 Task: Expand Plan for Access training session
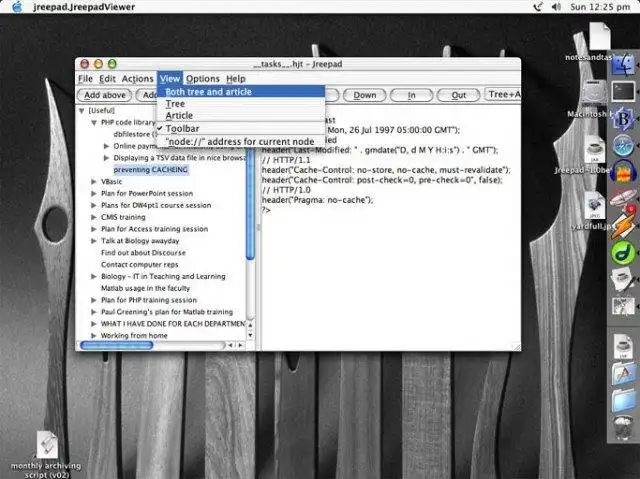(93, 229)
